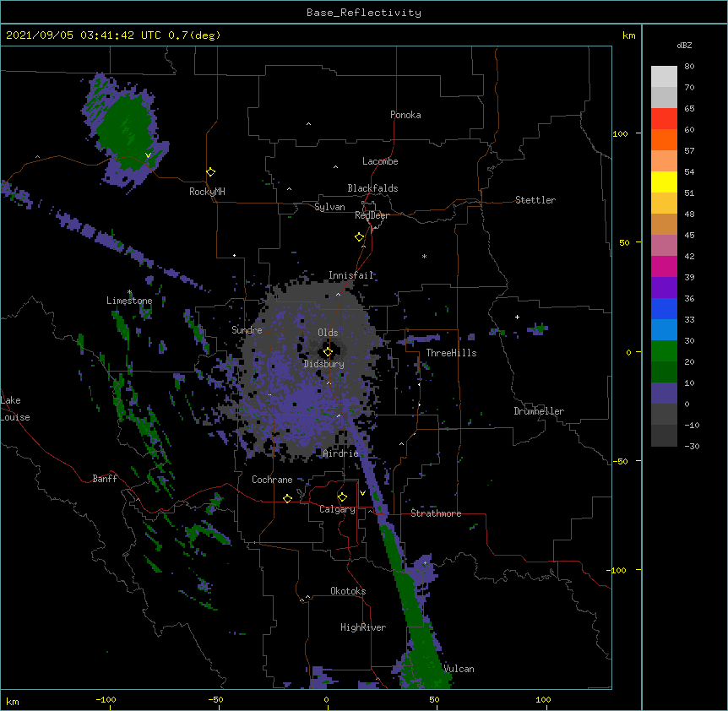This screenshot has width=728, height=711.
Task: Pick the magenta 39–42 dBZ legend swatch
Action: pyautogui.click(x=664, y=266)
